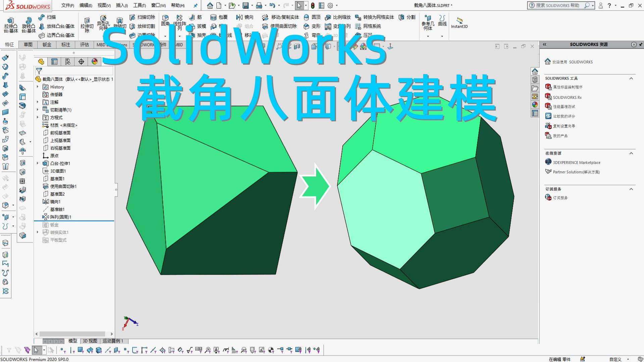Select the Rib (筋) tool
Viewport: 644px width, 362px height.
click(196, 17)
